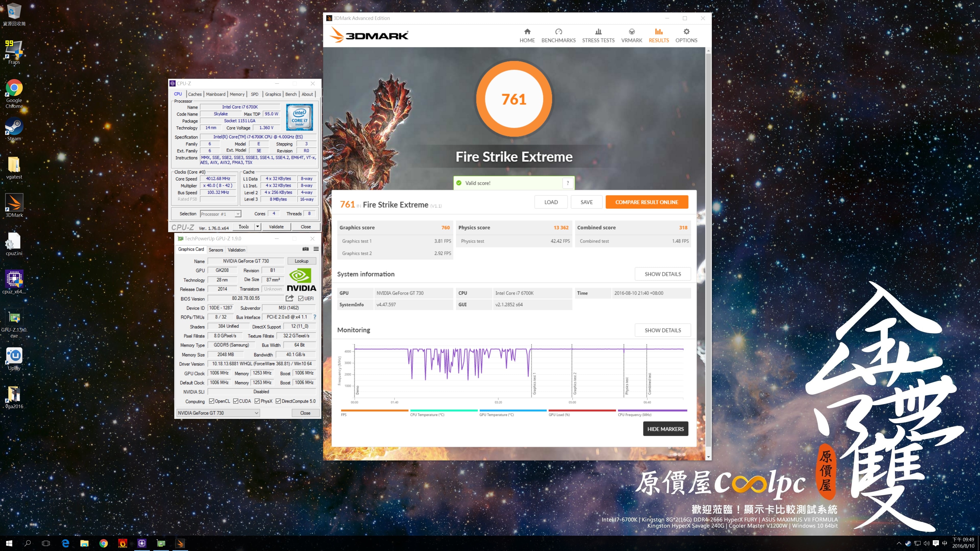Select the Fraps desktop shortcut

14,52
